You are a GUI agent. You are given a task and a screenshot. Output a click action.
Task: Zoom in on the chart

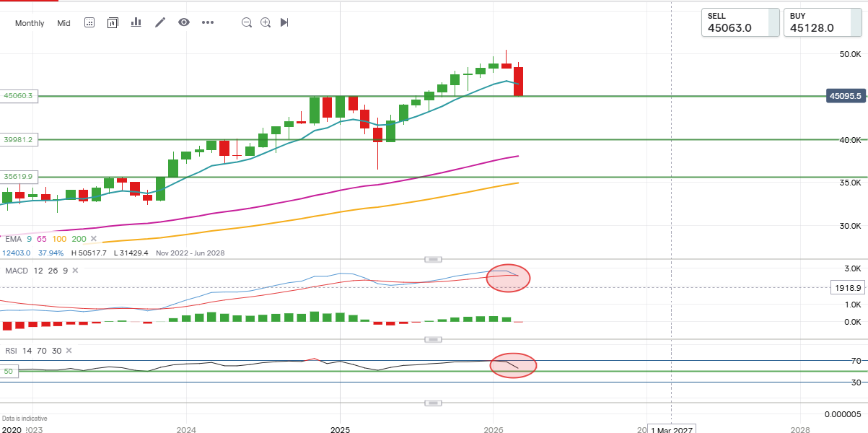(266, 22)
